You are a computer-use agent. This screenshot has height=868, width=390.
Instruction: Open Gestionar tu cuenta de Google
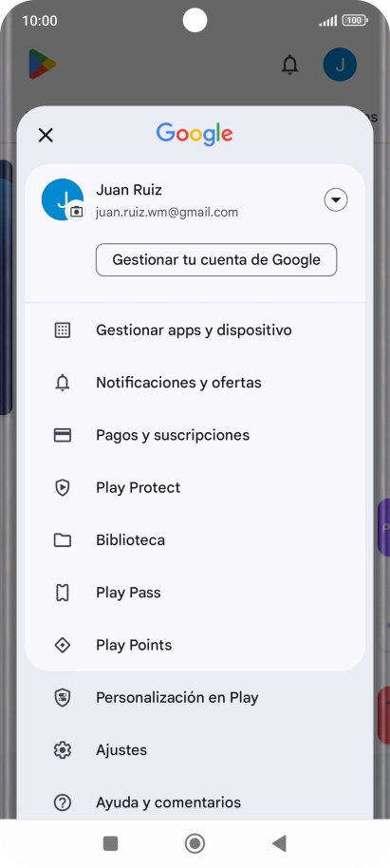216,259
